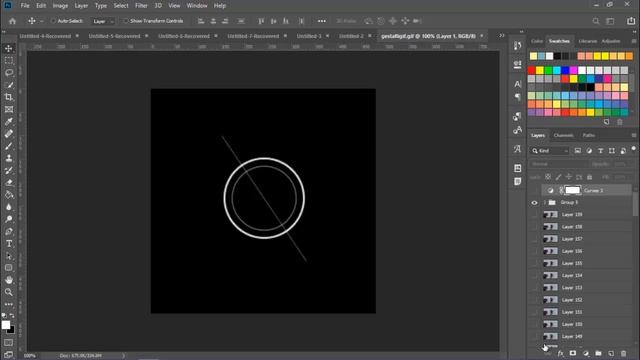Screen dimensions: 640x360
Task: Click the delete swatch trash button
Action: tap(620, 122)
